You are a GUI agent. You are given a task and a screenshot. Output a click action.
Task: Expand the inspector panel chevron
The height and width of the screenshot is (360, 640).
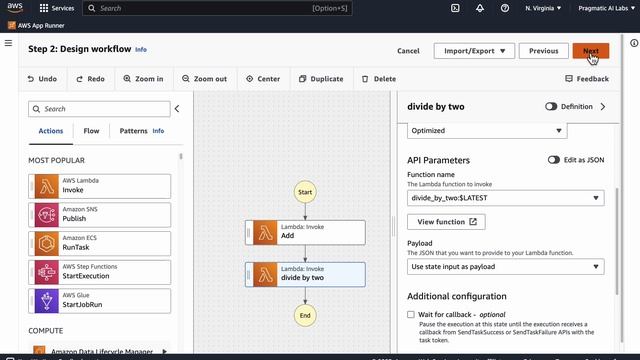click(x=603, y=107)
